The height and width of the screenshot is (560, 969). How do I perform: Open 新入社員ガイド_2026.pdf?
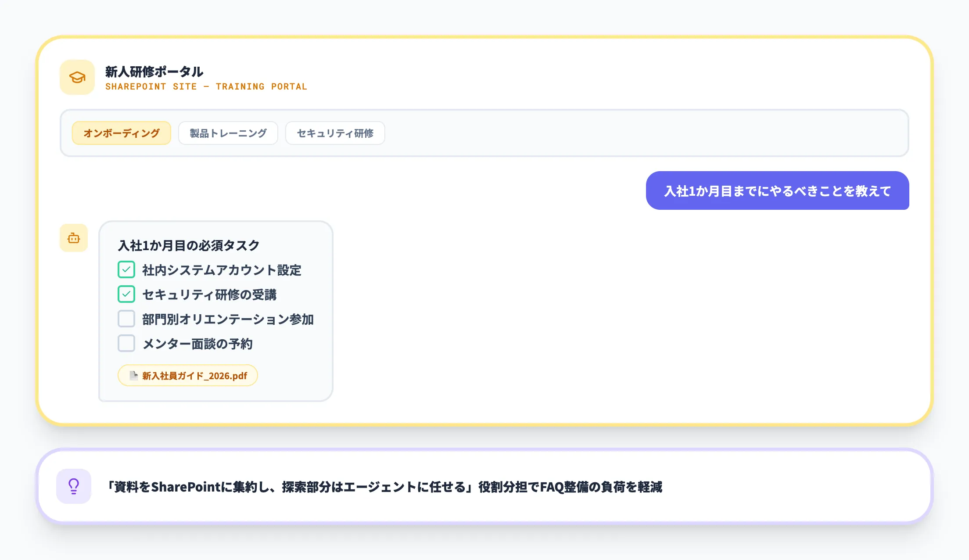pos(187,375)
